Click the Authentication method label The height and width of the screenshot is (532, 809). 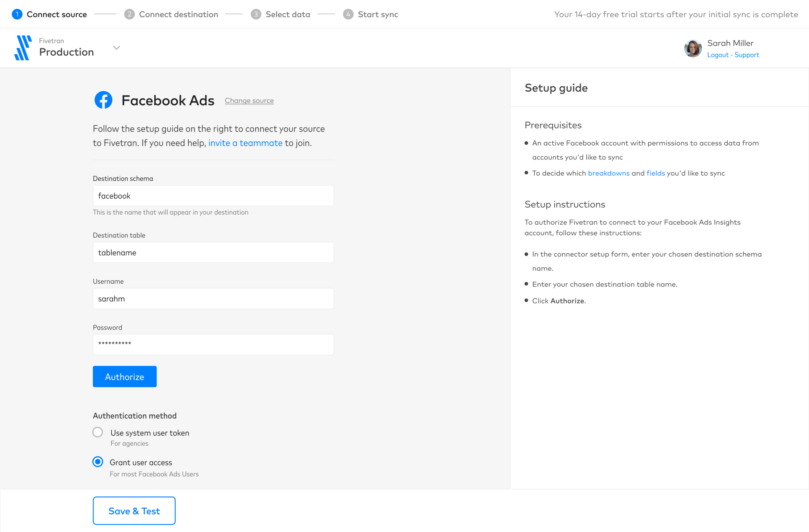pos(135,416)
